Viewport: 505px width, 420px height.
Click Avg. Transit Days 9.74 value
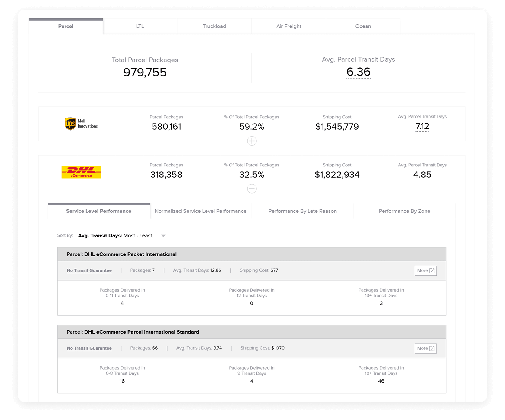pyautogui.click(x=217, y=348)
